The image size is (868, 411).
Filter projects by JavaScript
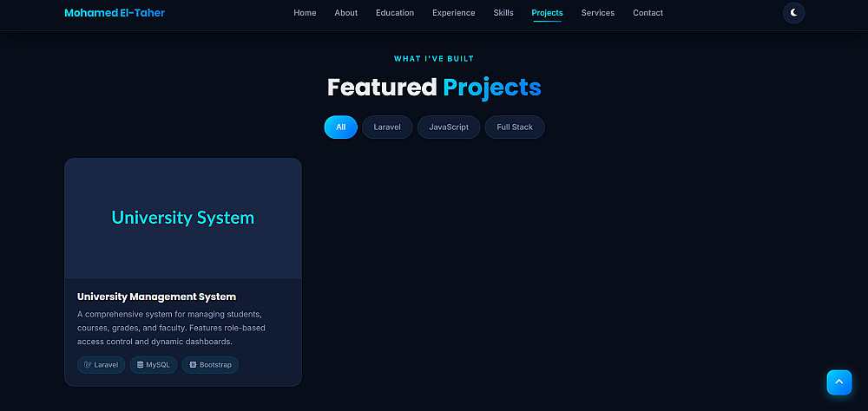[449, 127]
